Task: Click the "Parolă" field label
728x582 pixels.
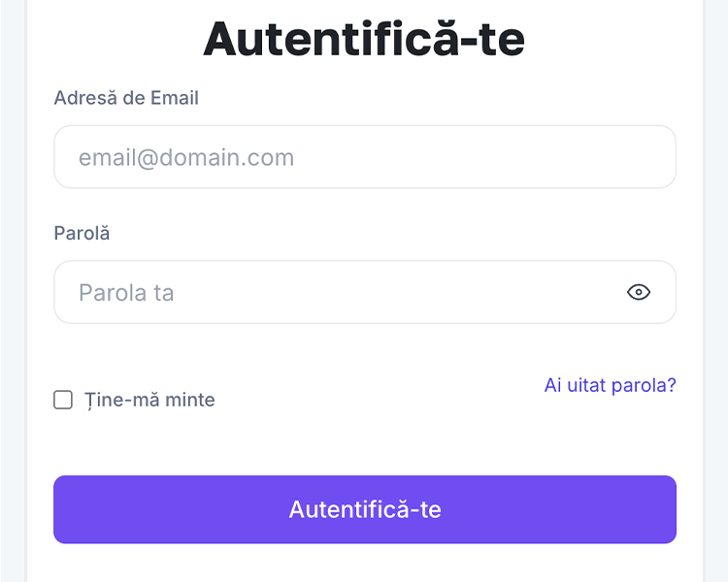Action: 82,234
